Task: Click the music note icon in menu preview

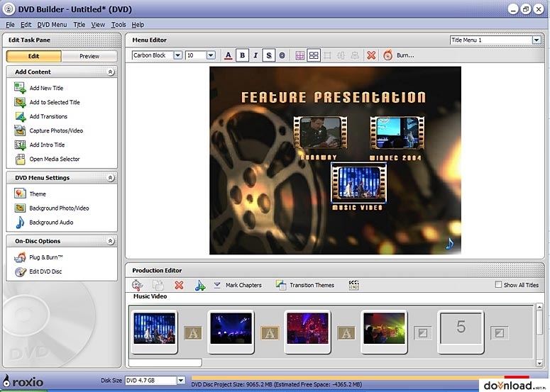Action: click(450, 243)
